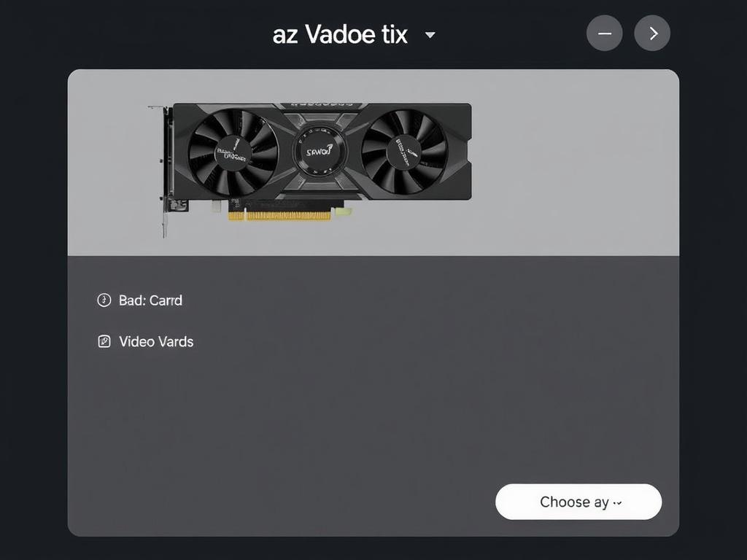Open the Choose ay dropdown button
Image resolution: width=747 pixels, height=560 pixels.
(x=578, y=502)
